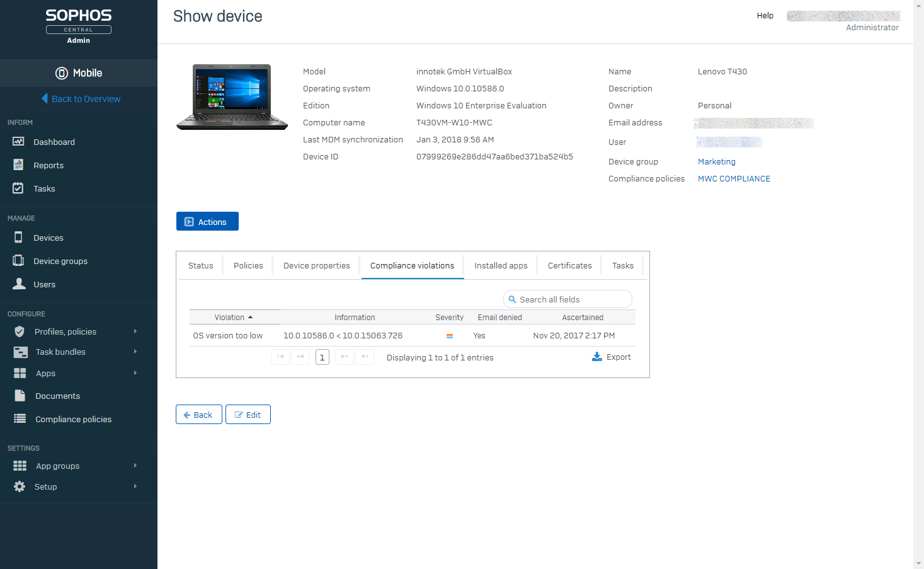Click the Back to Overview link

click(86, 98)
